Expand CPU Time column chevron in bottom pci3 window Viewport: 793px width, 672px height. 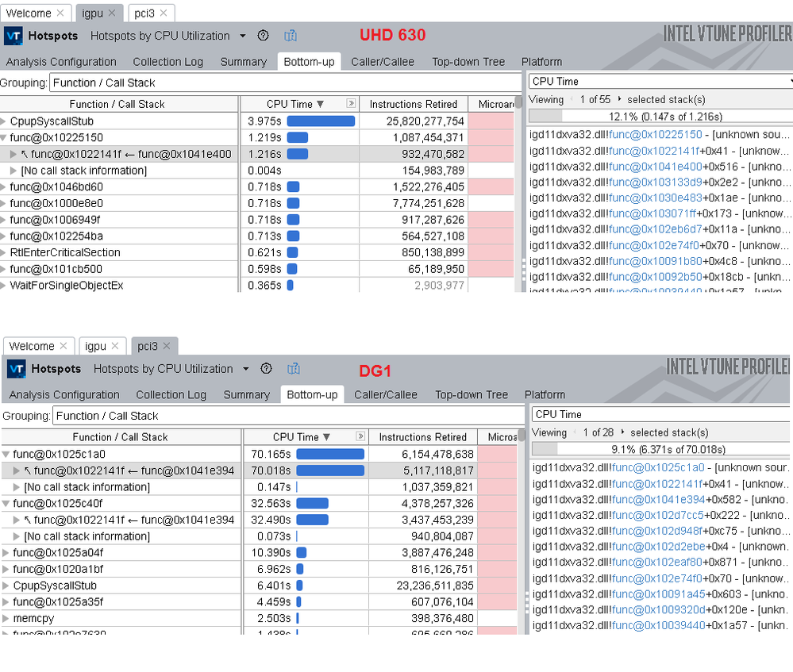tap(360, 436)
